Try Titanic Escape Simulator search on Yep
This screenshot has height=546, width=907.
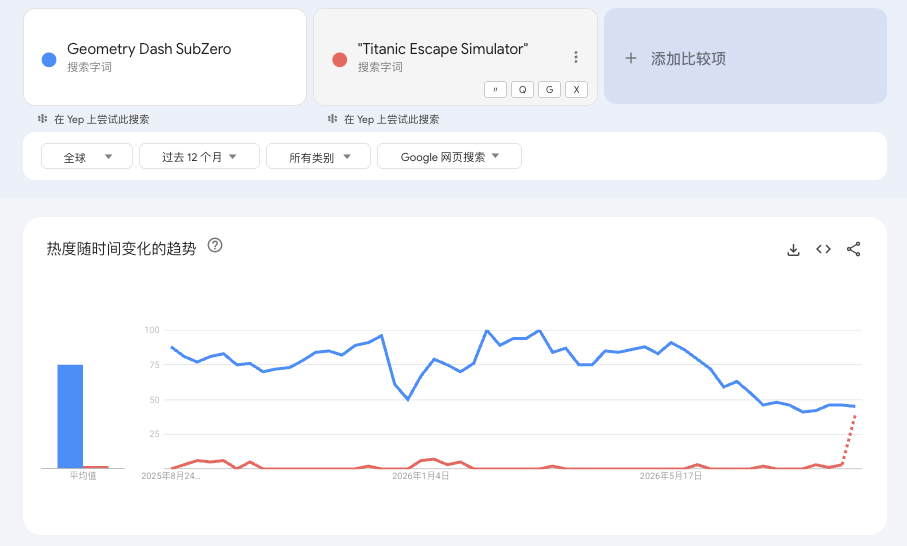click(384, 119)
